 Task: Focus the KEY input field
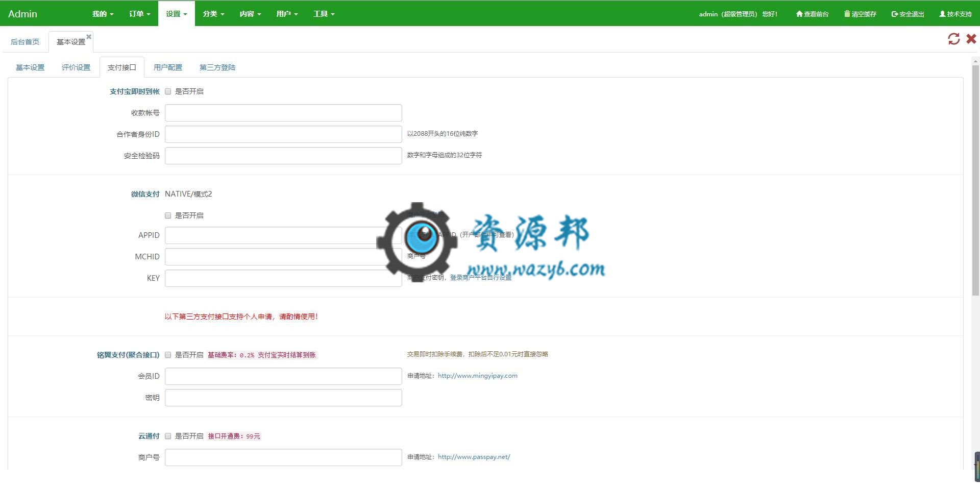coord(283,278)
